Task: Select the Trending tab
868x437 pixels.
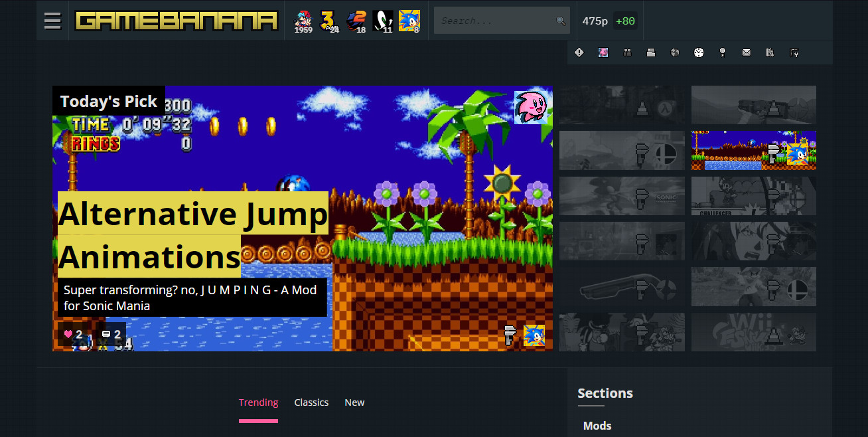Action: [258, 402]
